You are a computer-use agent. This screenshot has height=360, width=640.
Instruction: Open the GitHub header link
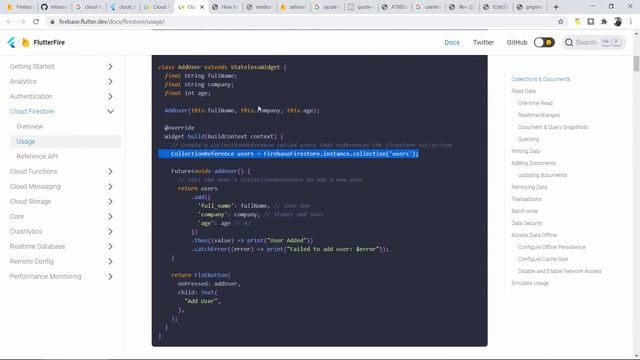pos(517,42)
